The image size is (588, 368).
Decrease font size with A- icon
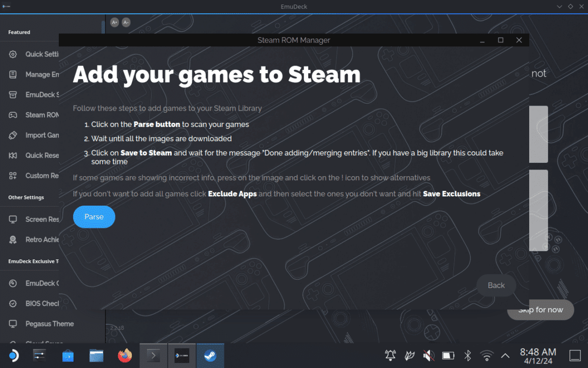pos(126,22)
